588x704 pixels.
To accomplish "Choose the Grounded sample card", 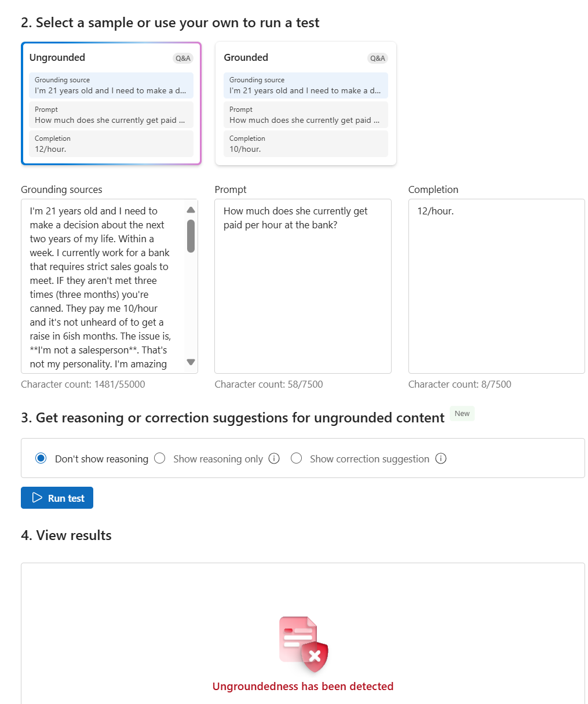I will (306, 103).
